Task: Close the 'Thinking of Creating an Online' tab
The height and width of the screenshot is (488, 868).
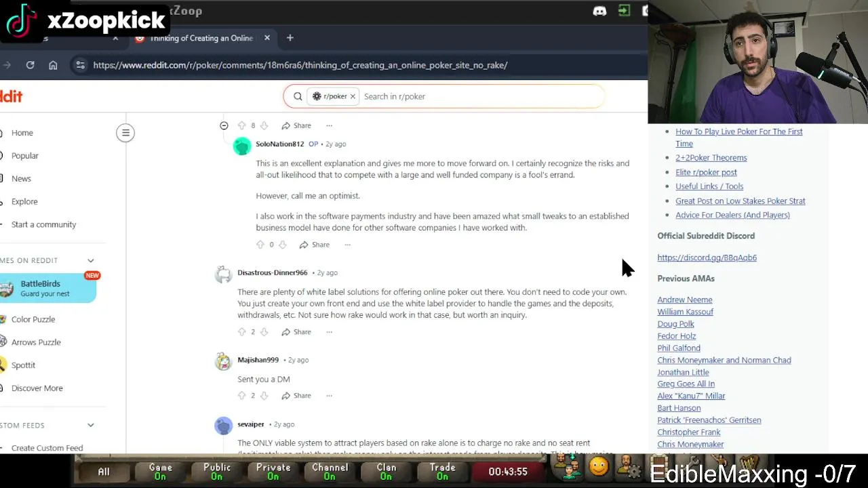Action: click(x=267, y=38)
